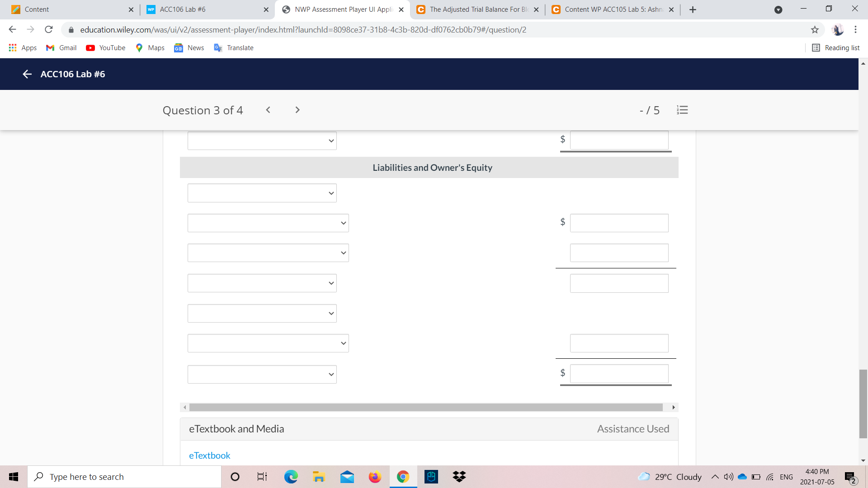The width and height of the screenshot is (868, 488).
Task: Bookmark page with the star icon
Action: tap(815, 30)
